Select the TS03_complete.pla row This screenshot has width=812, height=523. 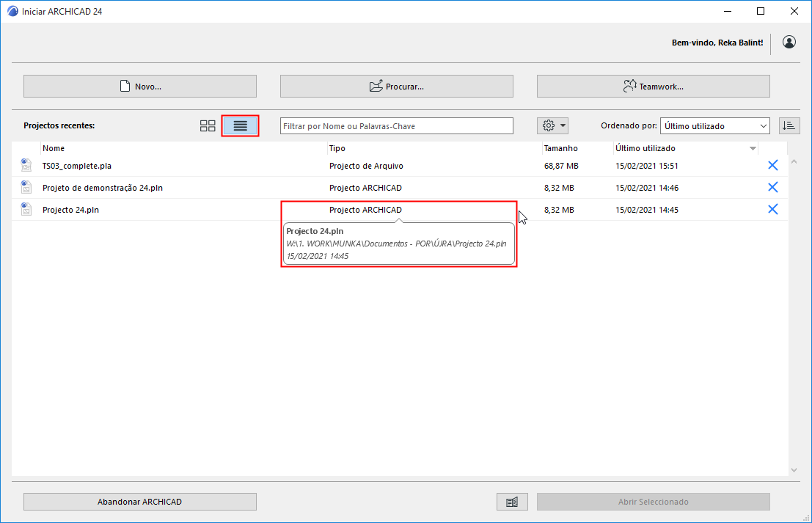click(400, 166)
